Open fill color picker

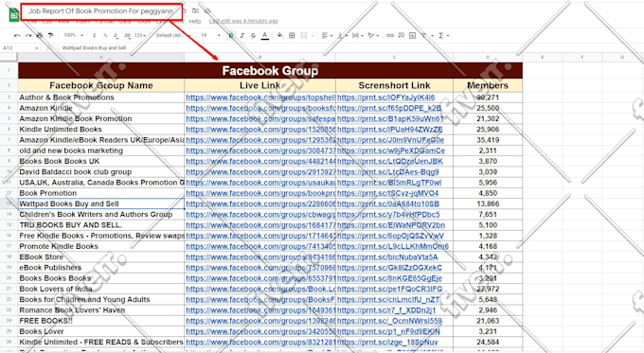coord(280,36)
